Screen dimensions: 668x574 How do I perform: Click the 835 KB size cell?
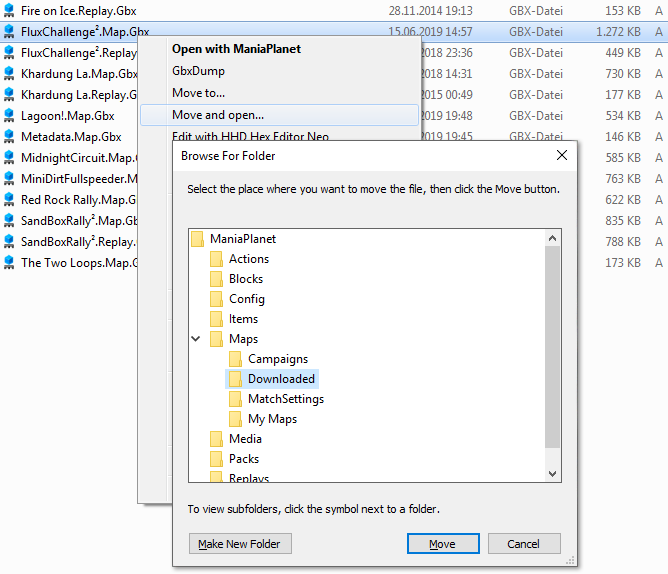click(623, 220)
